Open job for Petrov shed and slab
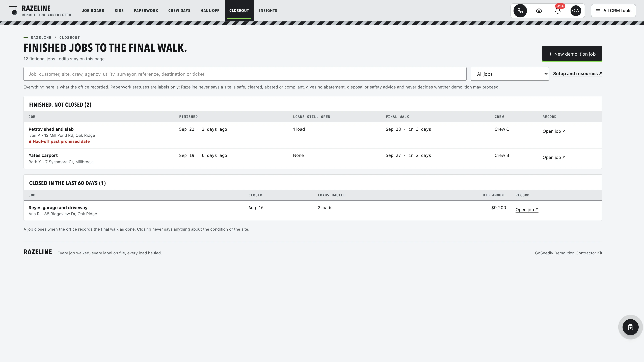 pos(554,131)
